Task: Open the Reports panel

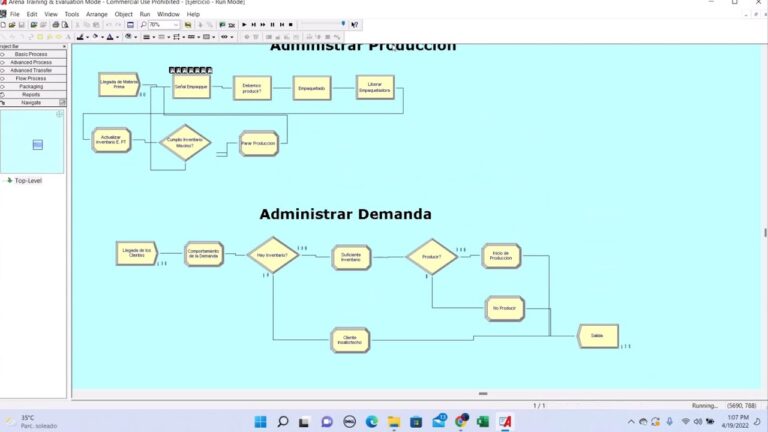Action: (x=31, y=94)
